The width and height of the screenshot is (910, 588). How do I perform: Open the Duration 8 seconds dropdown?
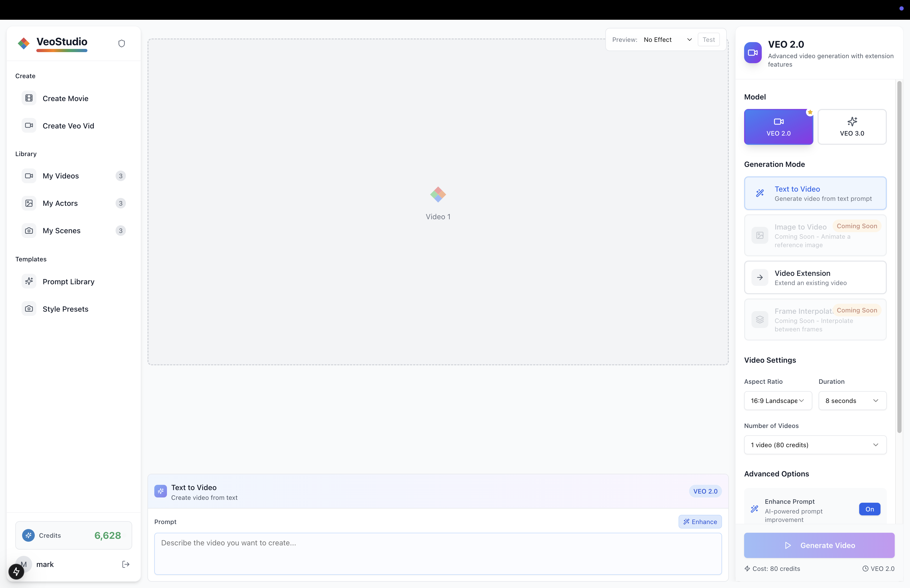(852, 401)
